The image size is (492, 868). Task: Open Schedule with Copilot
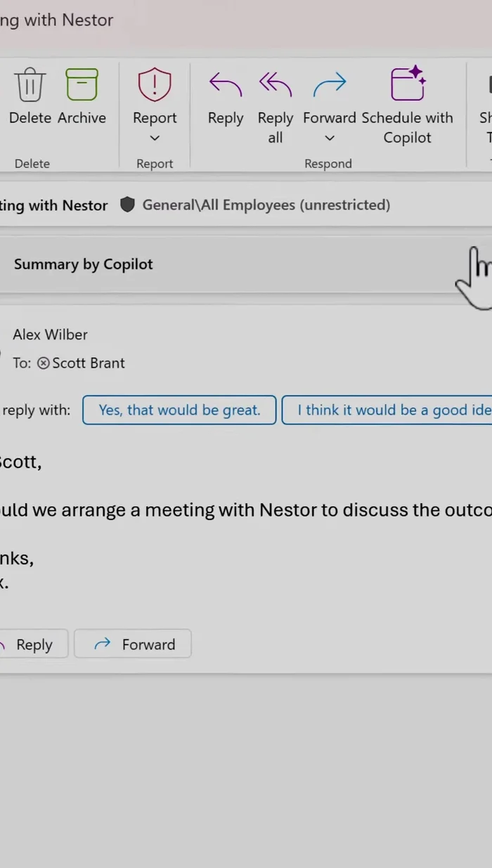pos(408,85)
